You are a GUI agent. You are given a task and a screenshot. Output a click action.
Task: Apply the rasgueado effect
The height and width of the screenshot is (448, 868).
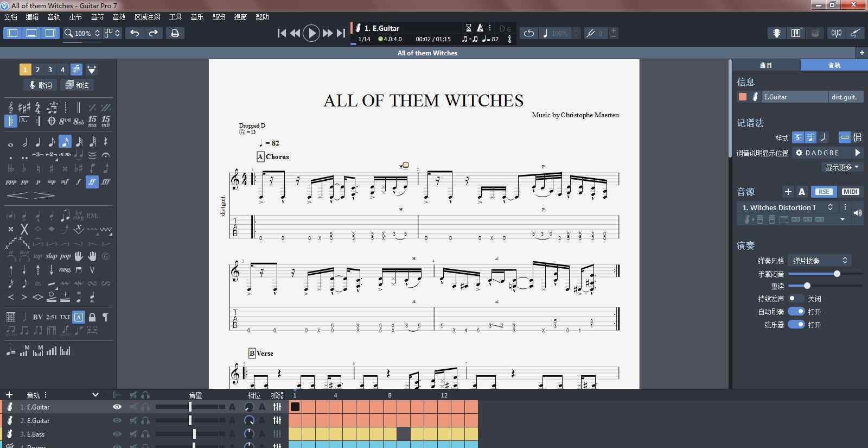(65, 270)
